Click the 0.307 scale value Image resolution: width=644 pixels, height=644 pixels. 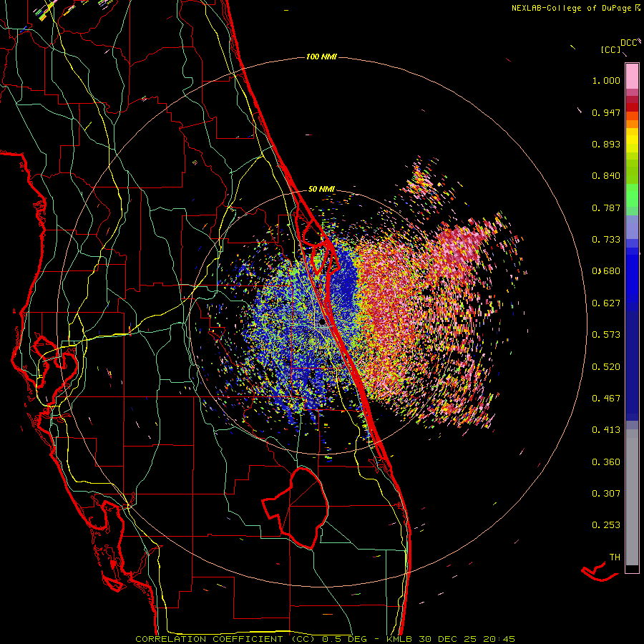point(606,494)
